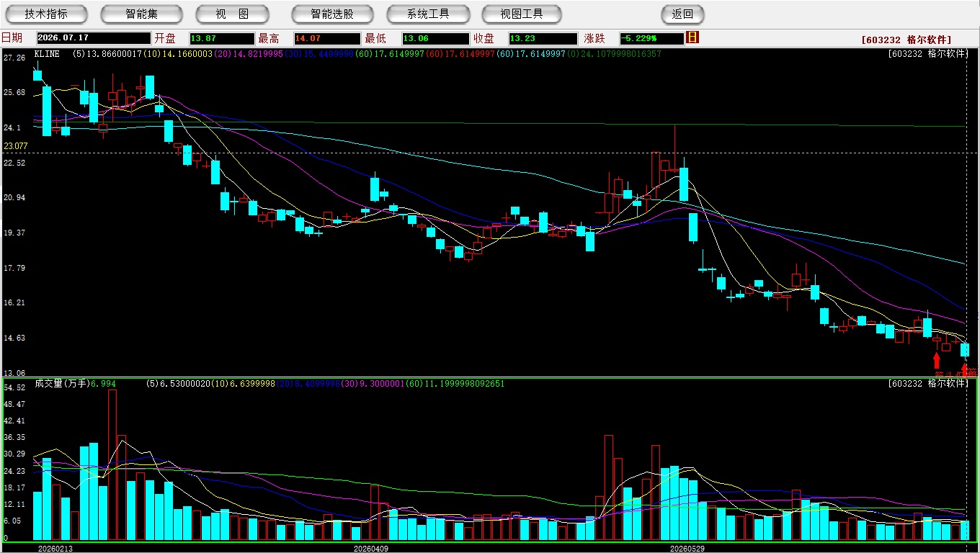Click the 收盘 value 13.23
The height and width of the screenshot is (553, 980).
(x=543, y=38)
